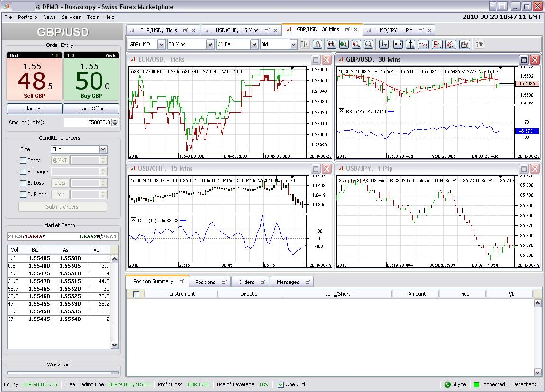Click the zoom in magnifier icon
The height and width of the screenshot is (392, 545).
tap(344, 45)
